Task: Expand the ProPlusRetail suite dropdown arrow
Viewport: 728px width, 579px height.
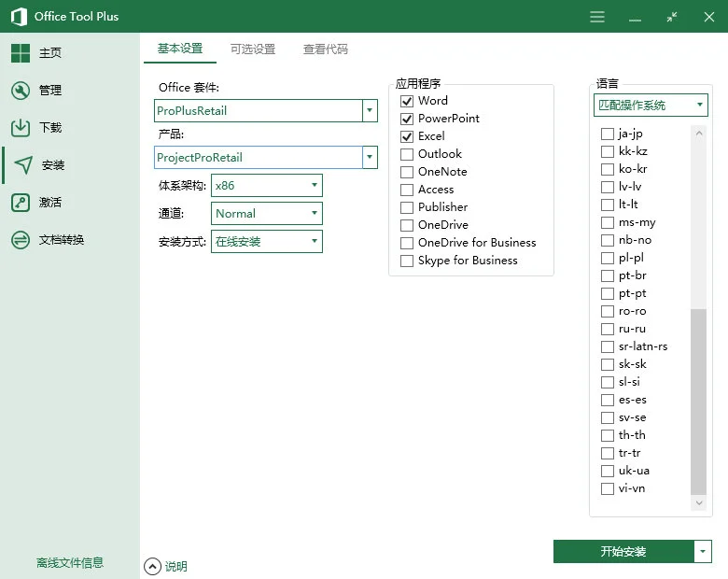Action: 370,110
